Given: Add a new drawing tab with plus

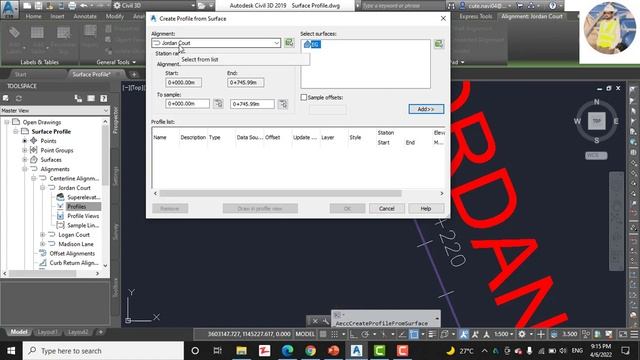Looking at the screenshot, I should [134, 74].
